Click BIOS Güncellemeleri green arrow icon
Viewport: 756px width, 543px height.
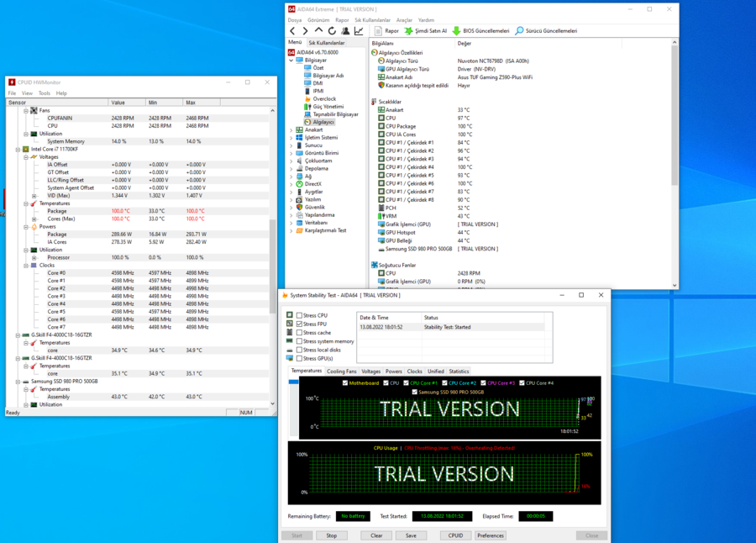(456, 31)
